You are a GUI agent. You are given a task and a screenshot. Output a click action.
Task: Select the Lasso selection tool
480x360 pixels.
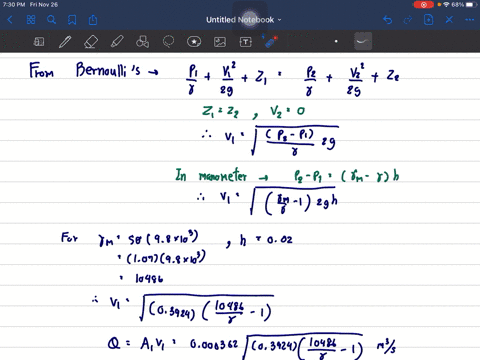pos(168,42)
